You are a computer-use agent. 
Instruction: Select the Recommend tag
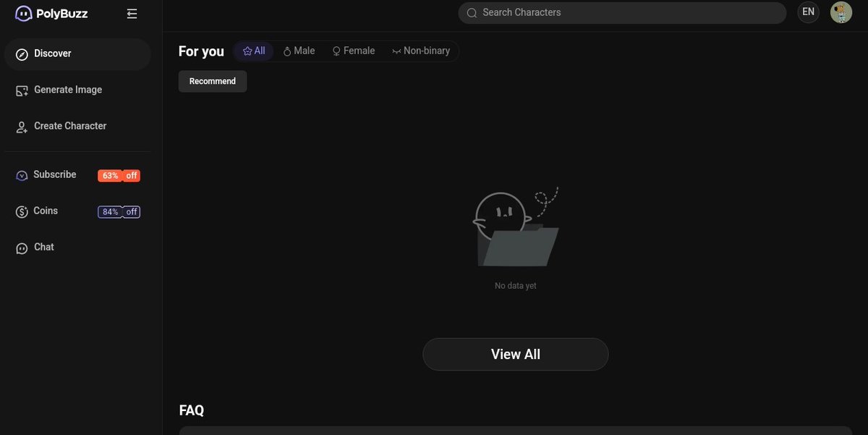(213, 81)
